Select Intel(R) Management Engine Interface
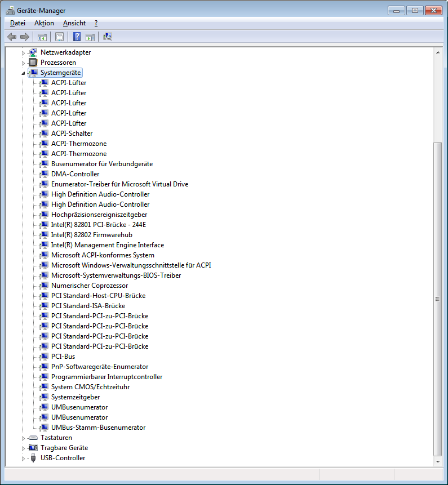 pyautogui.click(x=108, y=245)
